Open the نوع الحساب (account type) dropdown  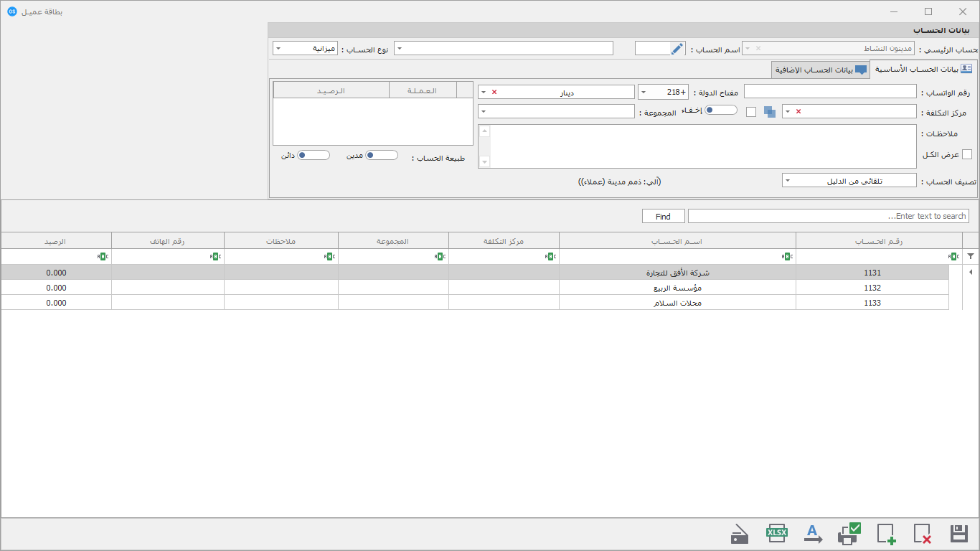tap(278, 49)
